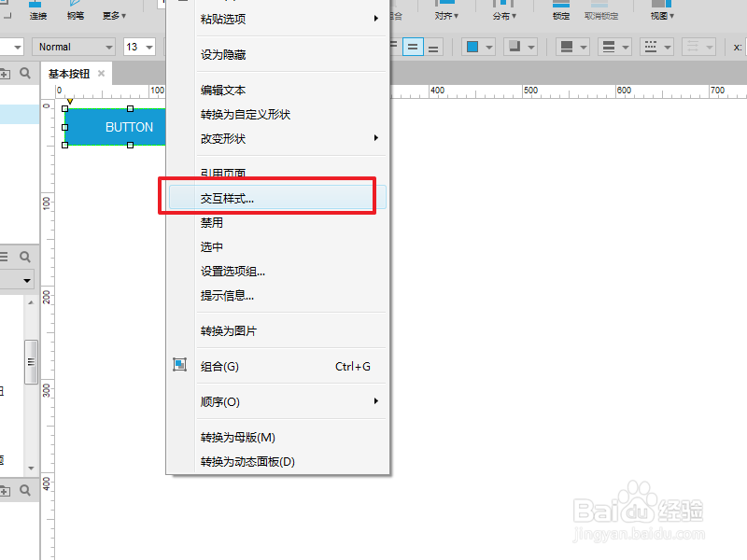
Task: Open the arrow style dropdown
Action: click(x=698, y=47)
